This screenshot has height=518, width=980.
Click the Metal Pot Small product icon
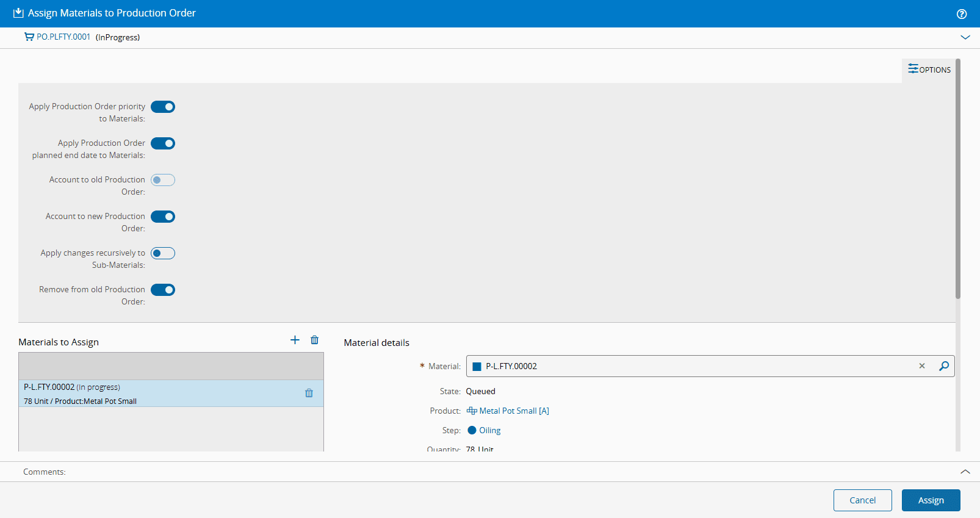click(x=472, y=411)
